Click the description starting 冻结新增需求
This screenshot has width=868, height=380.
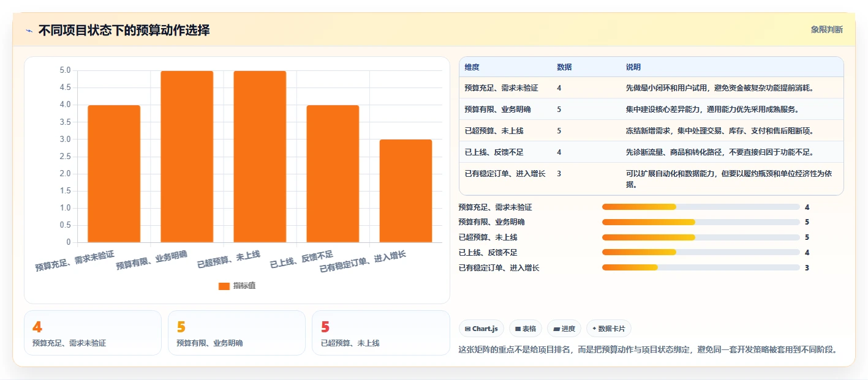click(720, 131)
